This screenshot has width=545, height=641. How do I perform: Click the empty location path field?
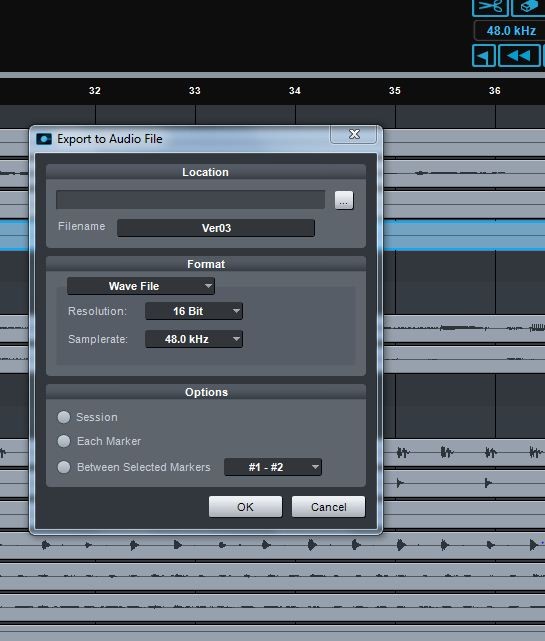191,199
